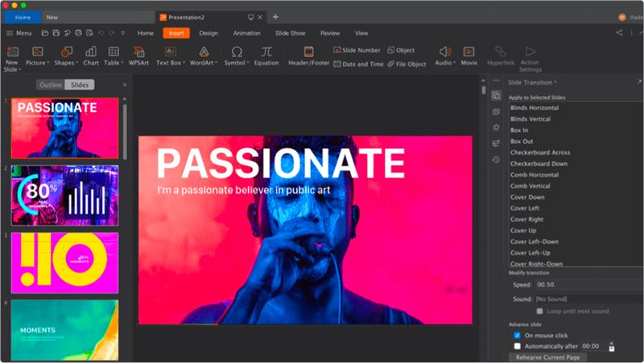Click the WPSArt icon

(138, 55)
